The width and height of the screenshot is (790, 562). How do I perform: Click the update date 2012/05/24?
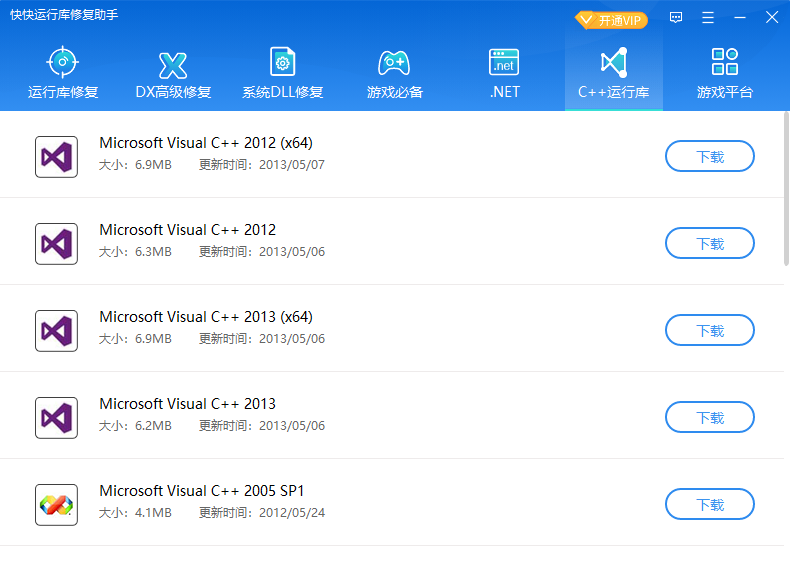click(x=292, y=513)
